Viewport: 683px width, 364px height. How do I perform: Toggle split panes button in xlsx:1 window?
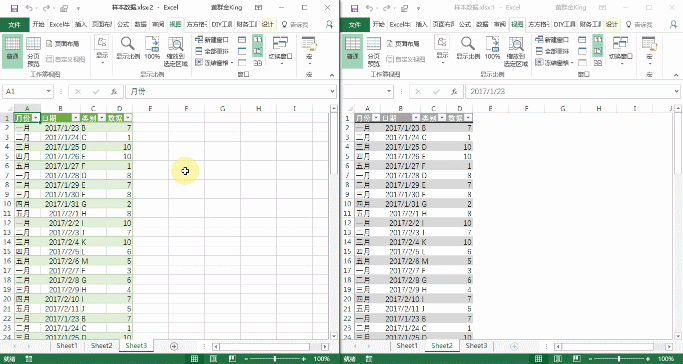(582, 40)
